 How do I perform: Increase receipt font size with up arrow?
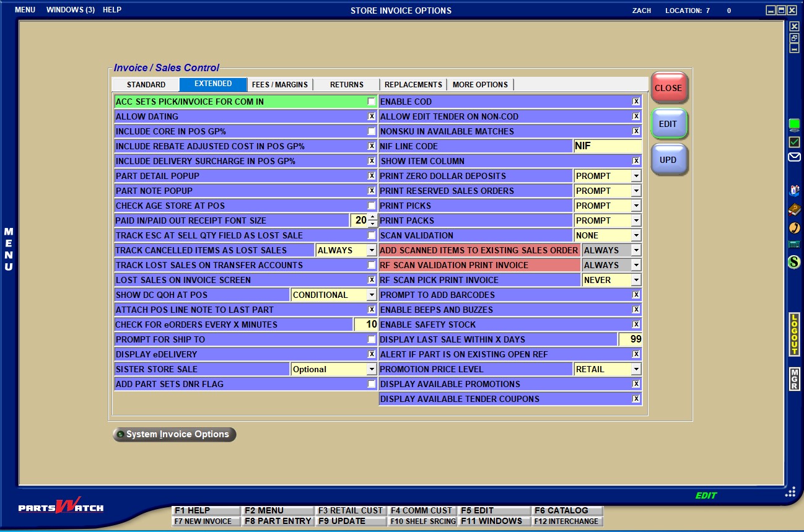click(372, 217)
